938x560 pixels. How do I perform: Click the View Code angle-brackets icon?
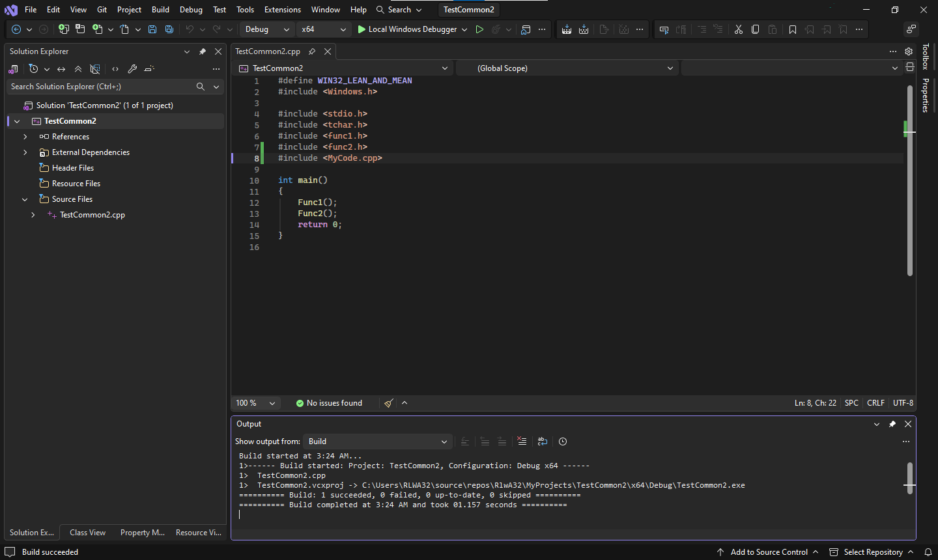point(115,69)
